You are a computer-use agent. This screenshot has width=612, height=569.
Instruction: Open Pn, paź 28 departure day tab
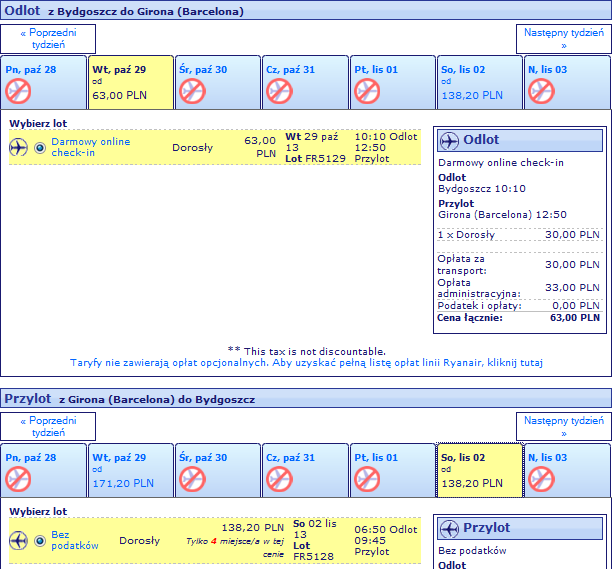(43, 82)
